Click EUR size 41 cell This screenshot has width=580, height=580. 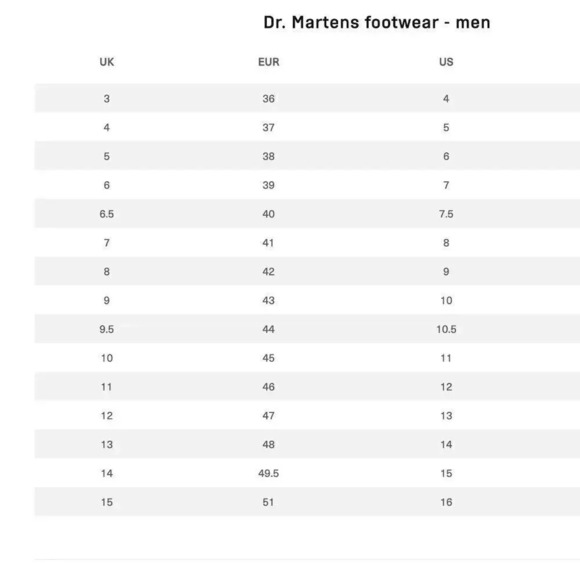(269, 243)
